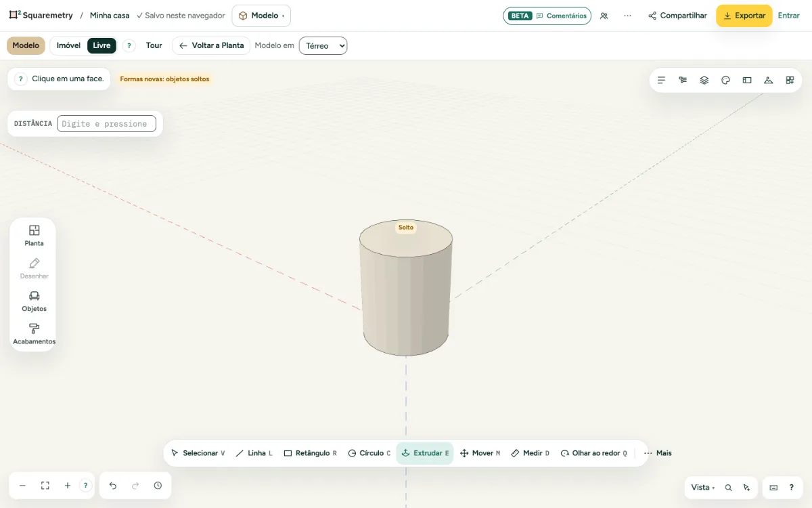Click the Exportar button
The image size is (812, 508).
(744, 16)
